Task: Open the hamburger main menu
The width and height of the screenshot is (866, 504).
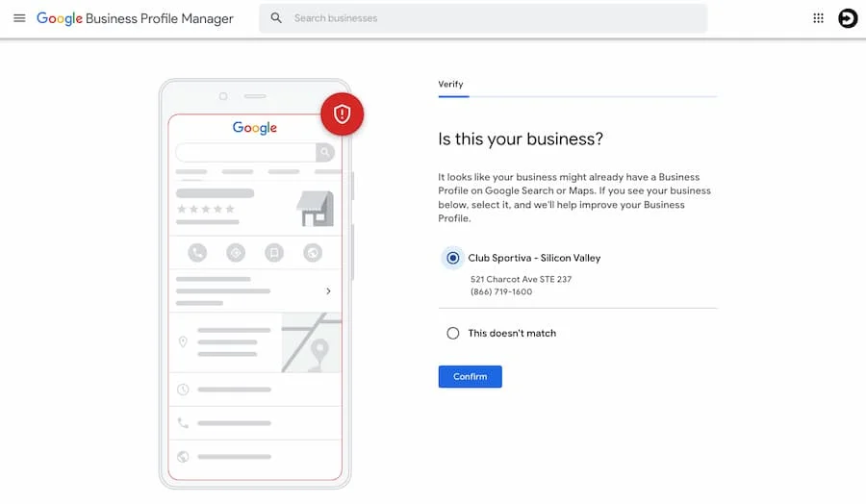Action: pos(19,18)
